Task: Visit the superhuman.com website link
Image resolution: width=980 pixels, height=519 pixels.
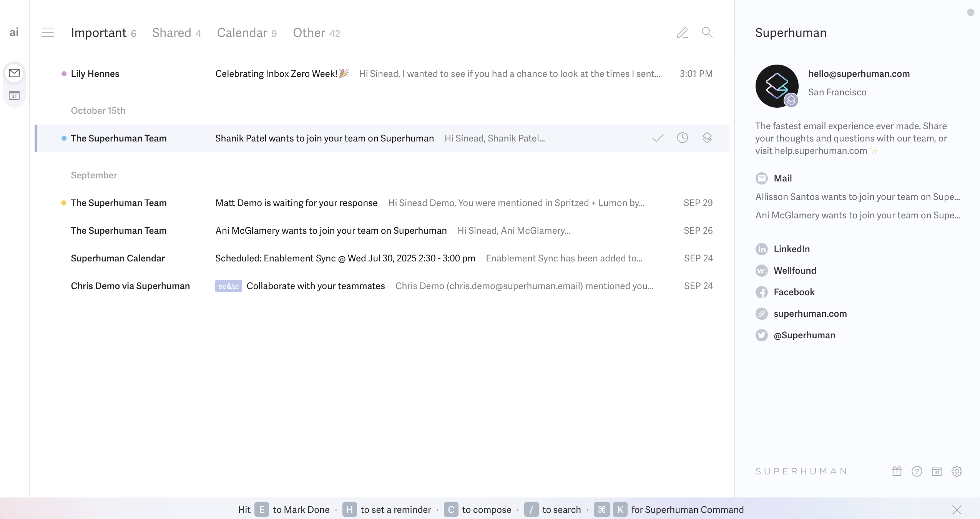Action: pos(810,314)
